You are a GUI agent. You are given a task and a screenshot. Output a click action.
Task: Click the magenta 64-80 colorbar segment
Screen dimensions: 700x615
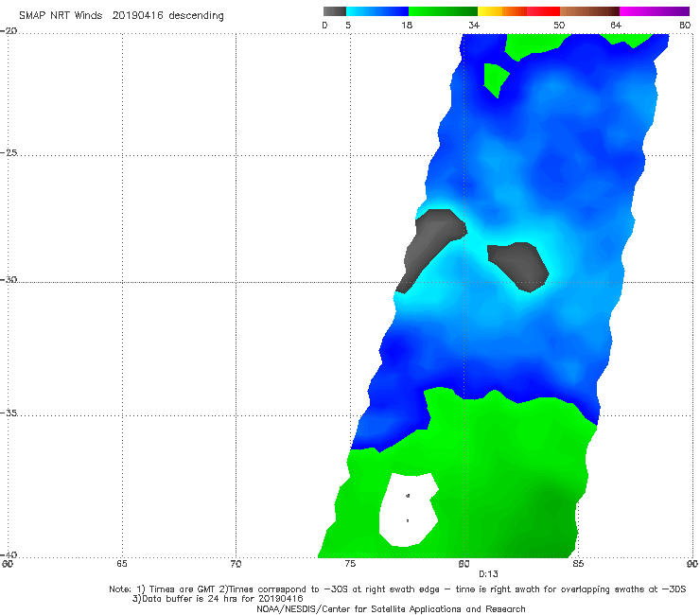pos(655,11)
